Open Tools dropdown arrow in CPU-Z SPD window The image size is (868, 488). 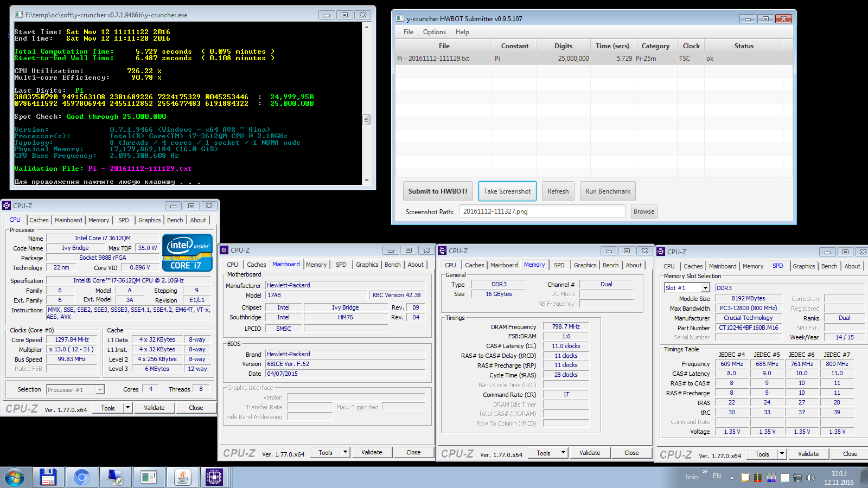(782, 454)
